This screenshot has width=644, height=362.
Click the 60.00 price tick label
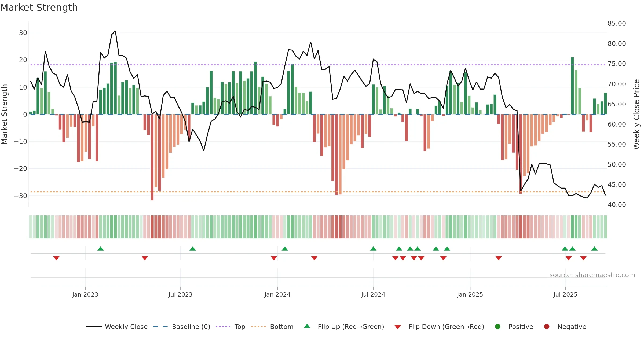(x=617, y=124)
